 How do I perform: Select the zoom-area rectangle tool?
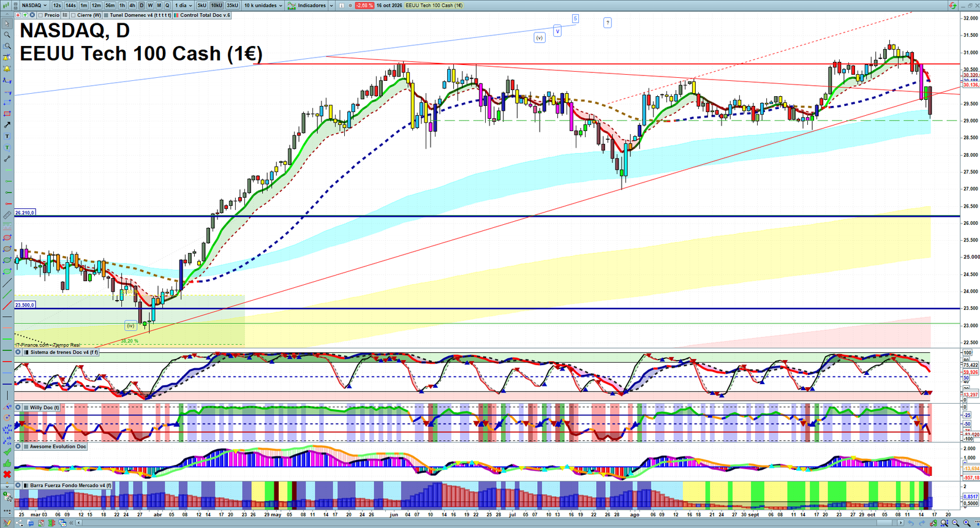coord(7,46)
